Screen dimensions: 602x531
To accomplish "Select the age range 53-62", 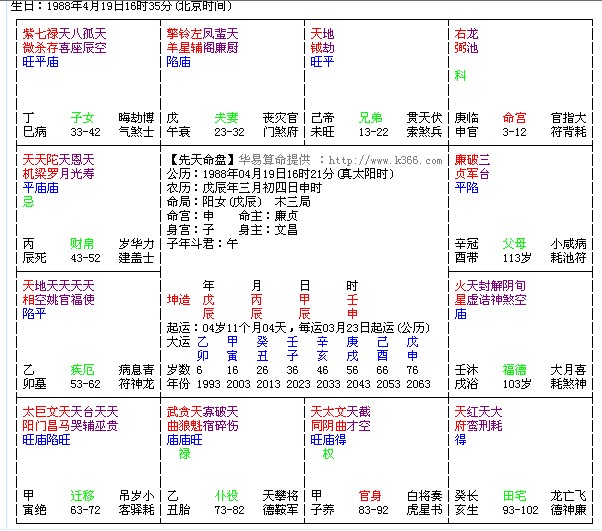I will [x=85, y=384].
